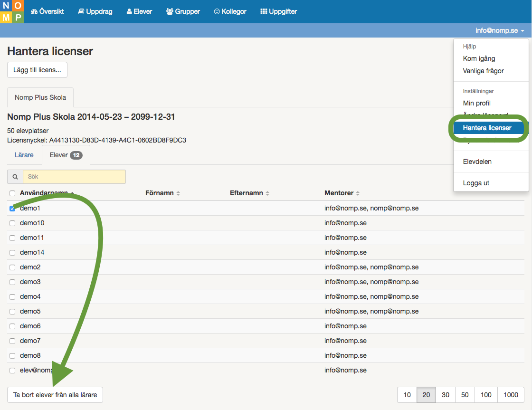Go to Elevdelen
This screenshot has height=410, width=532.
click(477, 162)
